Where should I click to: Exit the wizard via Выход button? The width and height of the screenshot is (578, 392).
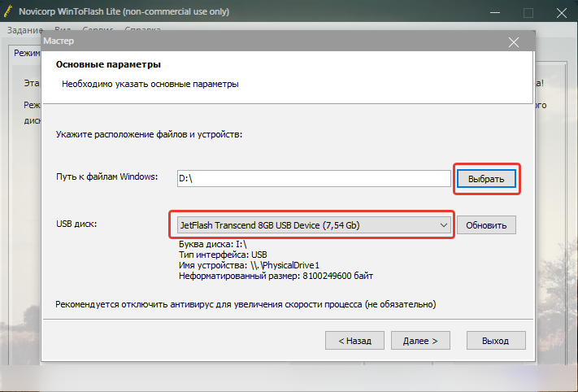pyautogui.click(x=496, y=341)
